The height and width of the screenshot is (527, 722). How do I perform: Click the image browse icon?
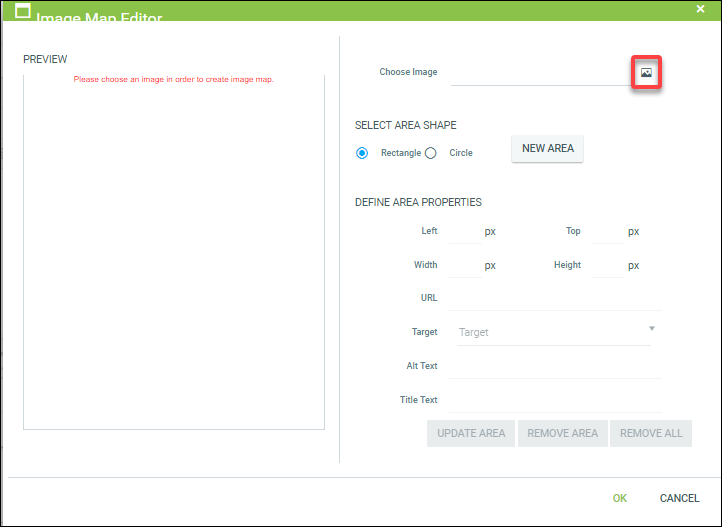point(646,73)
